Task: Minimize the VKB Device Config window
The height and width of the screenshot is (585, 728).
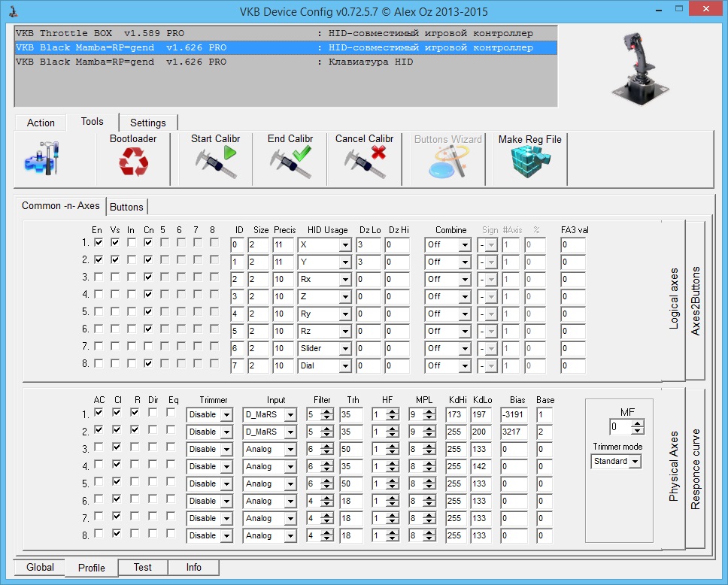Action: (x=660, y=9)
